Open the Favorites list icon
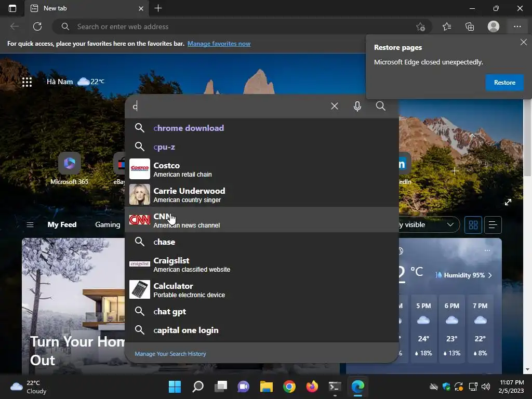The image size is (532, 399). pyautogui.click(x=447, y=26)
